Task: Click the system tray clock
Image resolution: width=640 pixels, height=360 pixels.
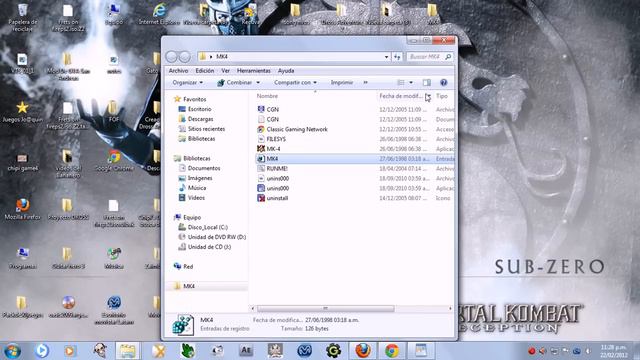Action: 613,351
